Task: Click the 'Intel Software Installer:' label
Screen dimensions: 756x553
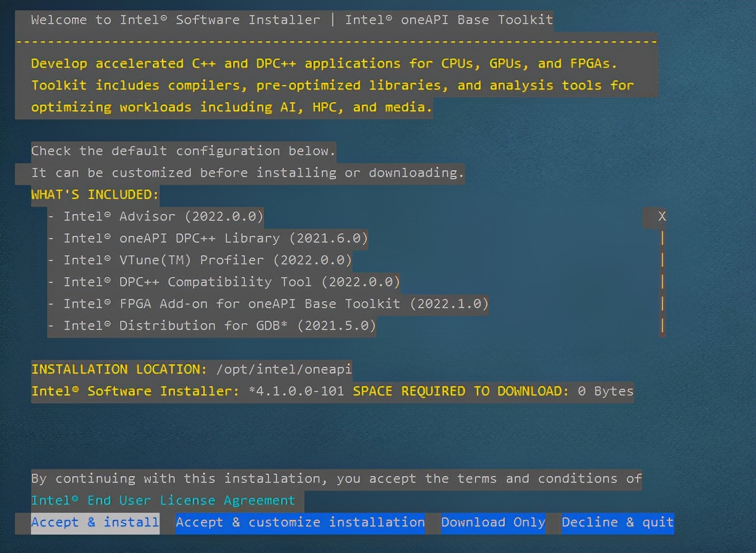Action: (x=135, y=391)
